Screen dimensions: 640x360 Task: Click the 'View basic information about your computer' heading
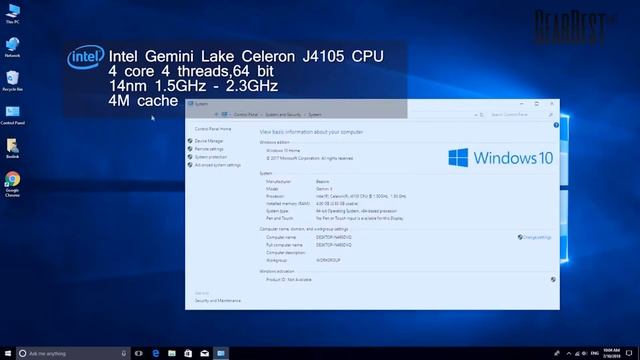point(311,132)
